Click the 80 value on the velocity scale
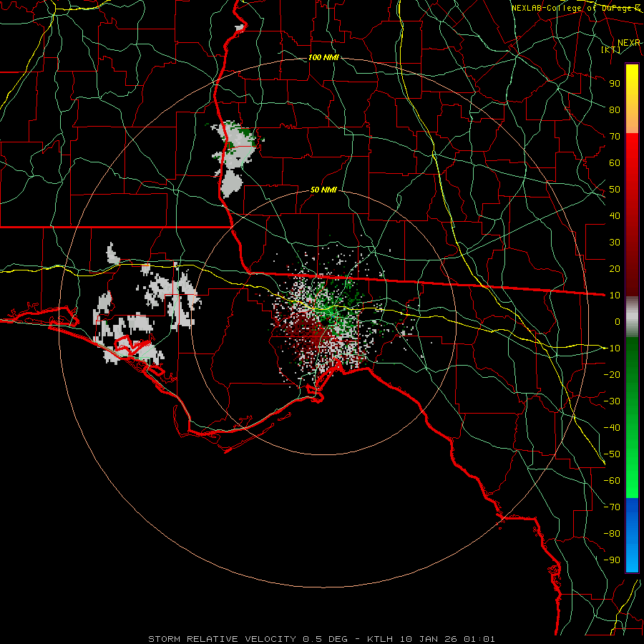 tap(615, 110)
